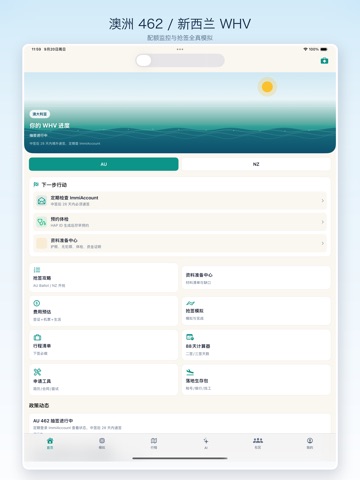The image size is (360, 480).
Task: Tap the stethoscope health exam icon
Action: coord(42,222)
